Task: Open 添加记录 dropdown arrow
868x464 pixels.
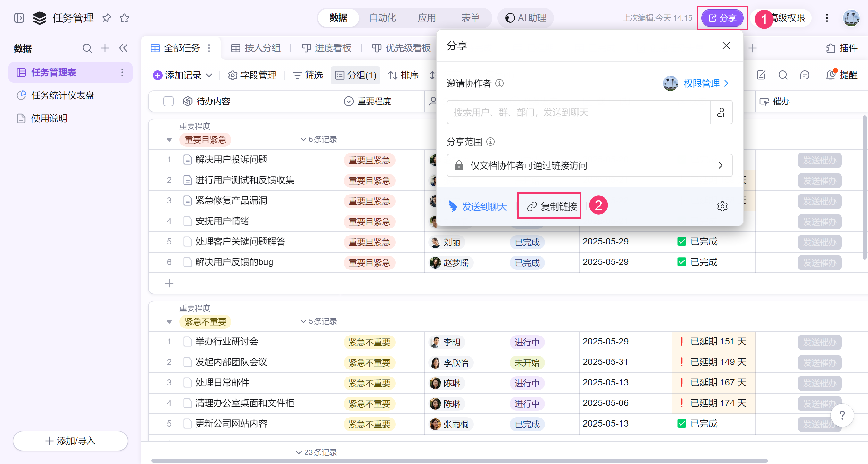Action: click(209, 75)
